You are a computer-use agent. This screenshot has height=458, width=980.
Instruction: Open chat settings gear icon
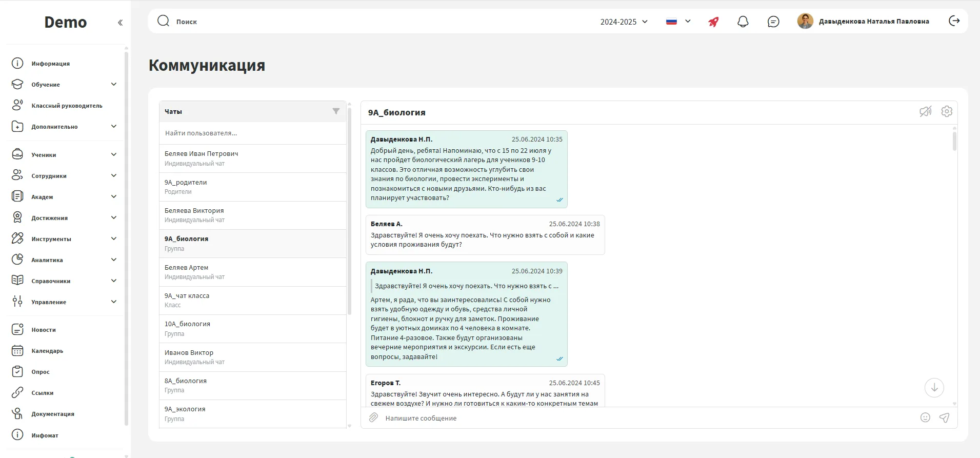point(947,111)
